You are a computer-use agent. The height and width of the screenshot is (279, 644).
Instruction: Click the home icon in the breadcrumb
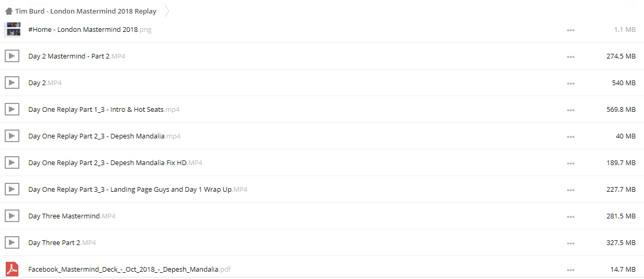pos(8,11)
